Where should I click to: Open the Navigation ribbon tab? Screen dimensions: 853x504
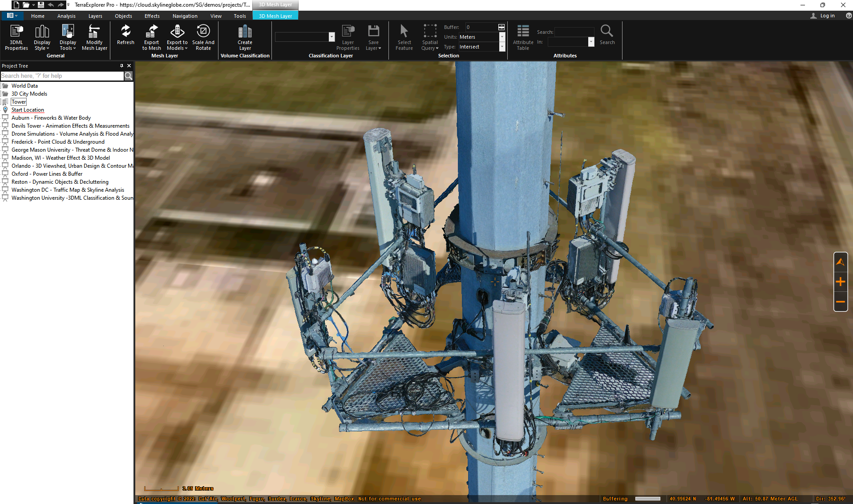click(185, 16)
